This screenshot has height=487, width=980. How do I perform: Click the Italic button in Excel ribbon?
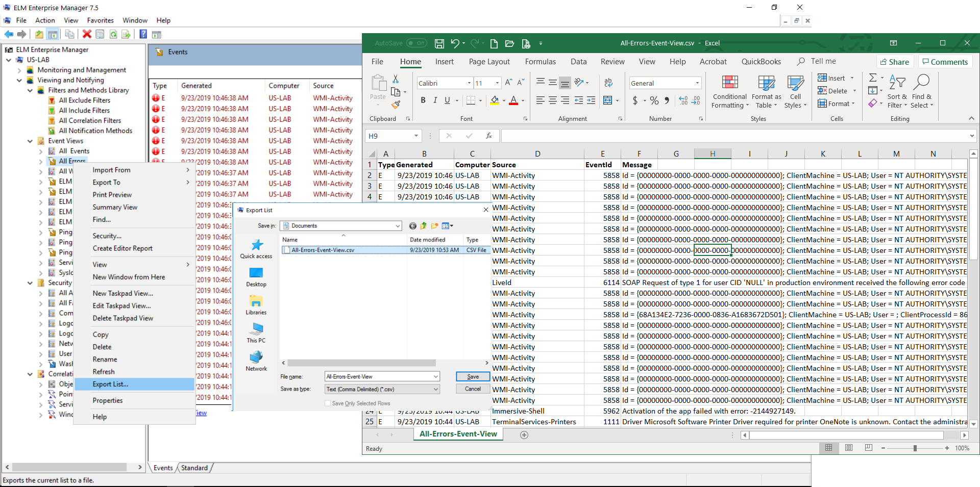(x=435, y=100)
